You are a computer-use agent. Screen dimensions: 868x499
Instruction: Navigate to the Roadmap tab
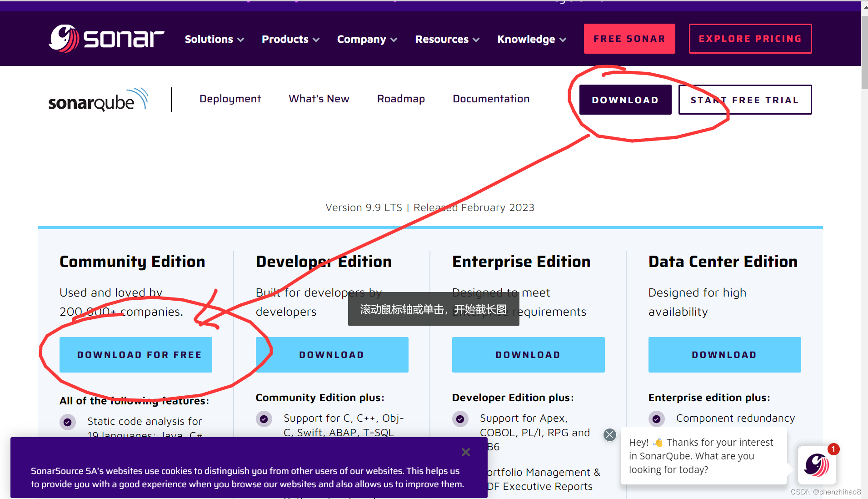click(x=401, y=99)
